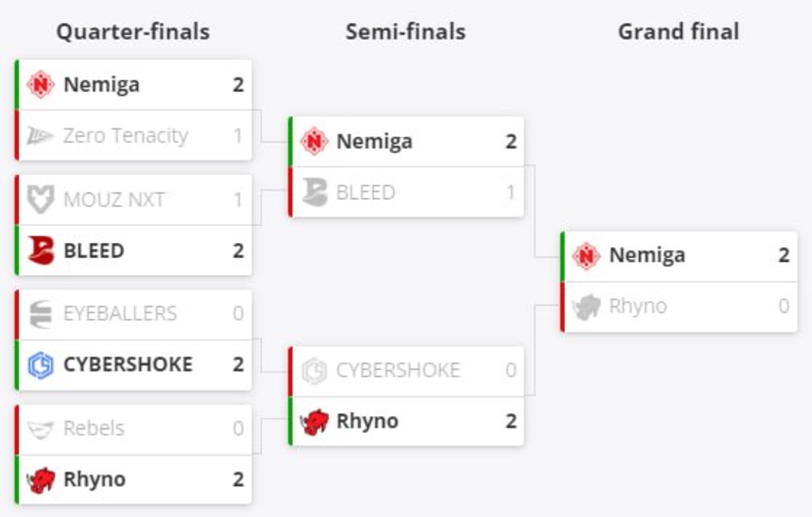The width and height of the screenshot is (812, 517).
Task: Click Nemiga's score in the grand final
Action: [784, 255]
